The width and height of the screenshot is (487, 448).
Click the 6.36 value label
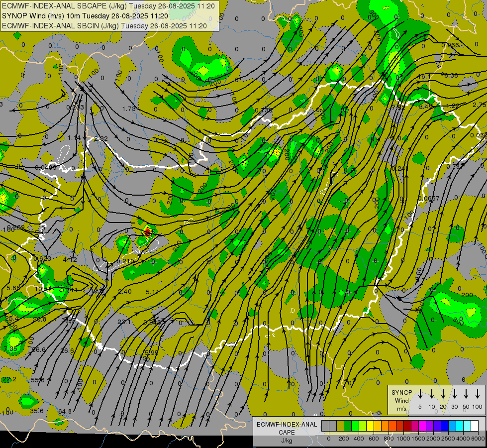coord(451,75)
